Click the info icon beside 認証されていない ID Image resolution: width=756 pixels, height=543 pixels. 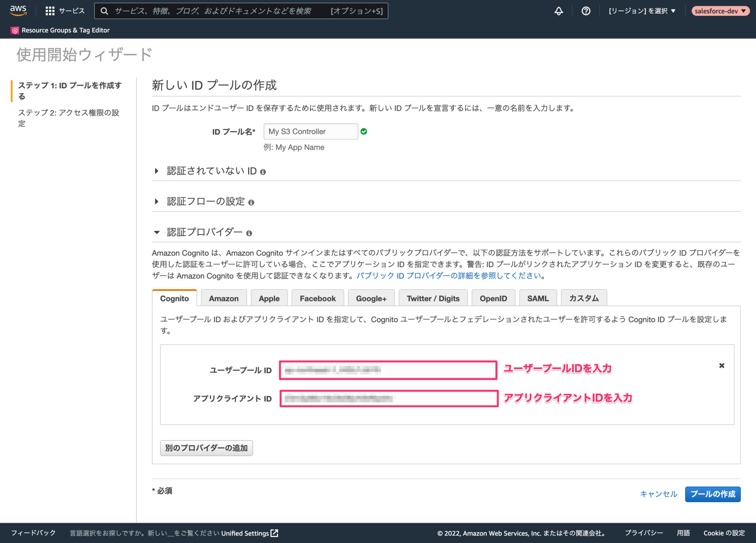[263, 171]
